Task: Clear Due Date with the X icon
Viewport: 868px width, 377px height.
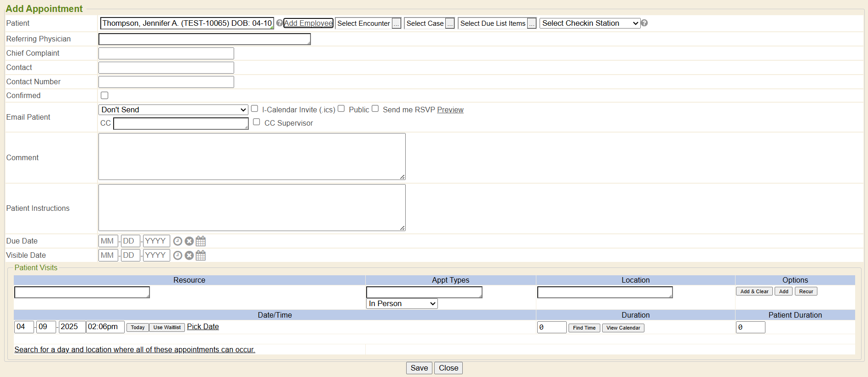Action: [x=189, y=241]
